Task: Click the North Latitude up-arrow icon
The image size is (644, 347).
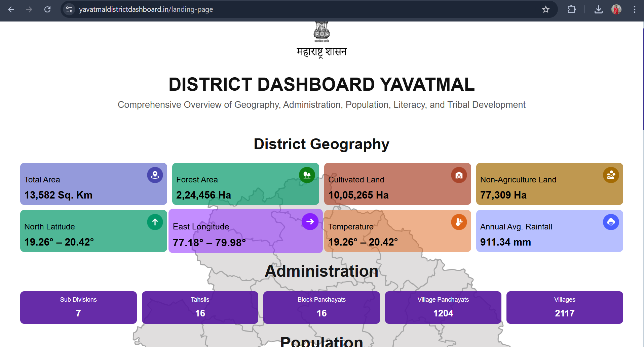Action: point(155,222)
